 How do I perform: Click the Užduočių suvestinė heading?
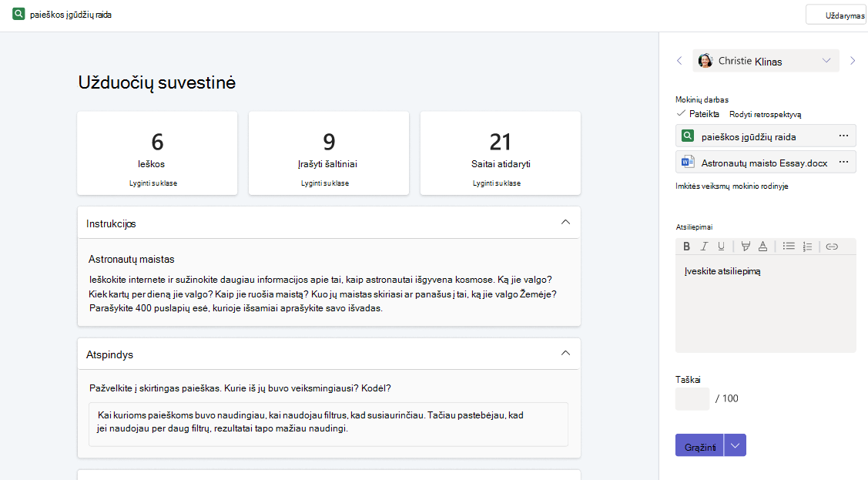point(156,82)
